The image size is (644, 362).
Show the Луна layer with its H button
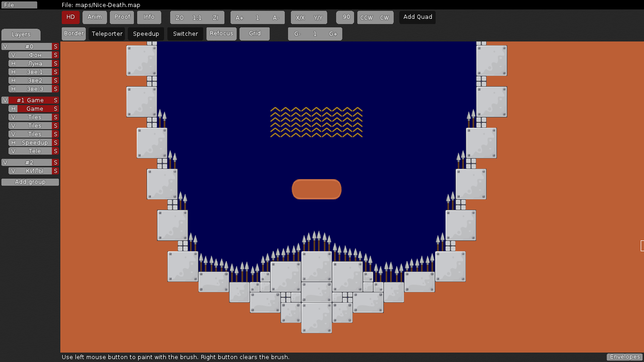tap(13, 64)
